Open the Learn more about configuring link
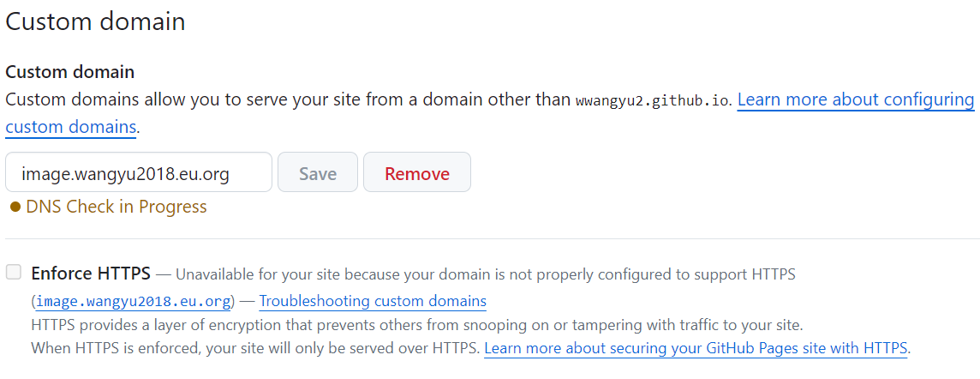The height and width of the screenshot is (379, 980). click(856, 99)
